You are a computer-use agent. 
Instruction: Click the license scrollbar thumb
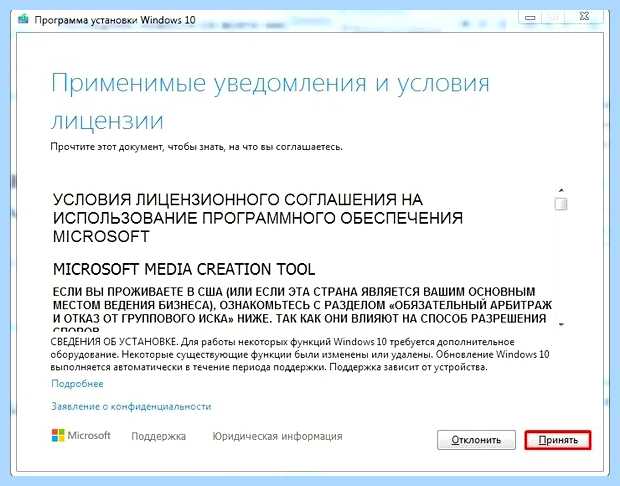coord(561,204)
